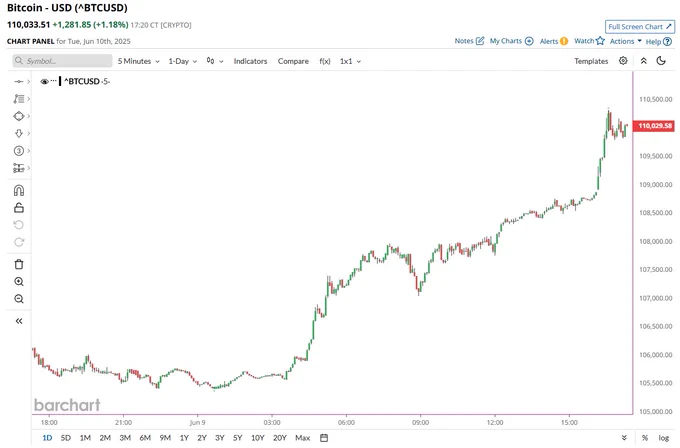Select the 2M time range
Viewport: 680px width, 448px height.
tap(105, 438)
